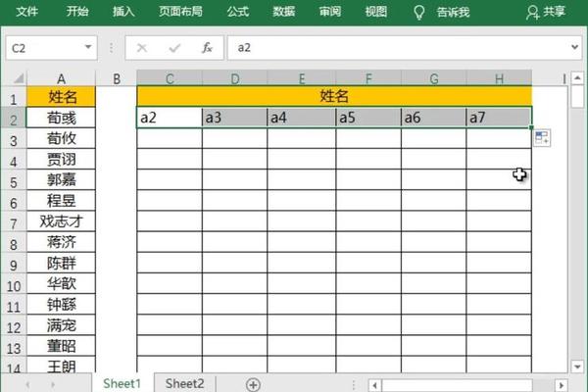
Task: Switch to the 开始 ribbon tab
Action: [77, 12]
